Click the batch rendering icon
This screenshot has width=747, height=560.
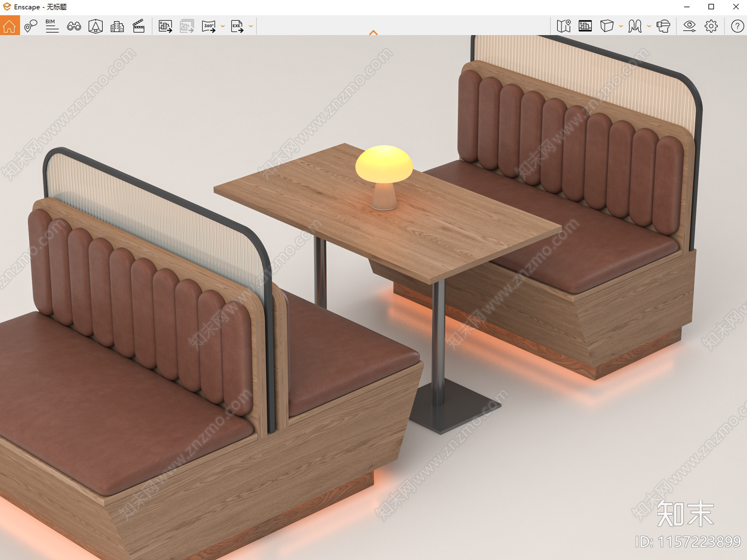pyautogui.click(x=187, y=26)
